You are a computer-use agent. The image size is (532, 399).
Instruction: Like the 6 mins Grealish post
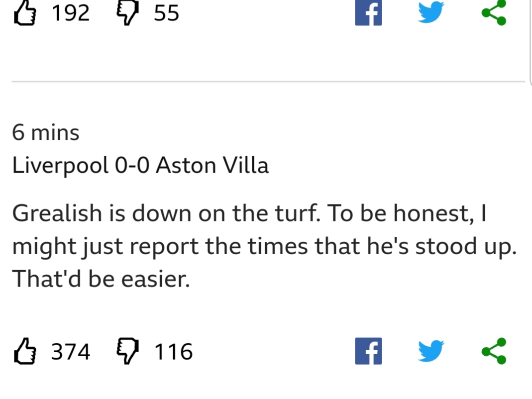click(x=25, y=351)
